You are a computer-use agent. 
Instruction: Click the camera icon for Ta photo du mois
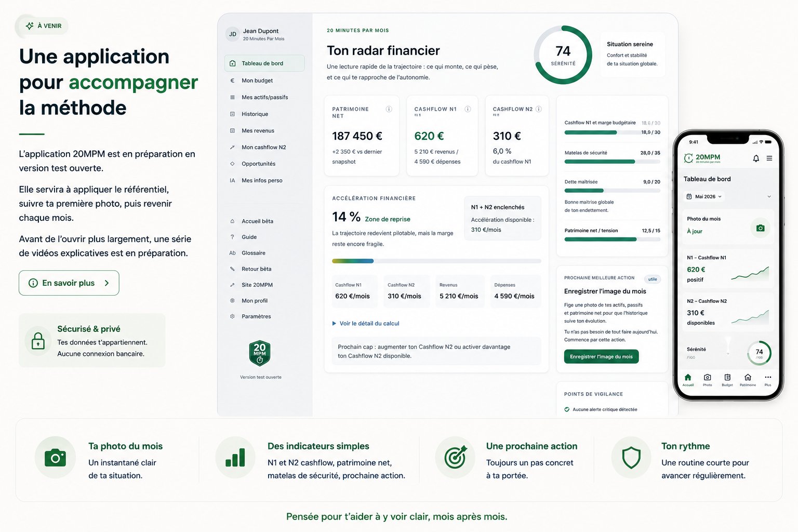[55, 457]
